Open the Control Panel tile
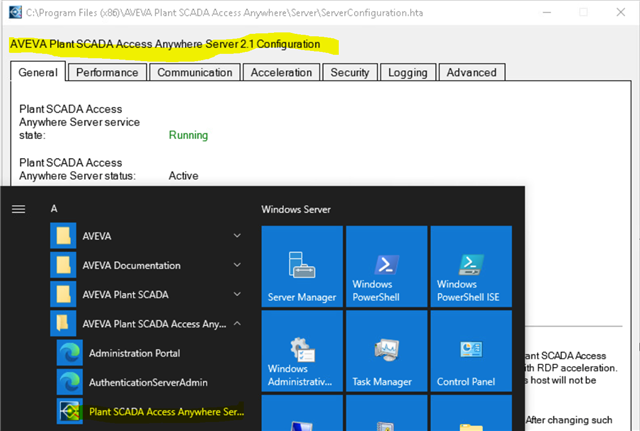 [471, 351]
